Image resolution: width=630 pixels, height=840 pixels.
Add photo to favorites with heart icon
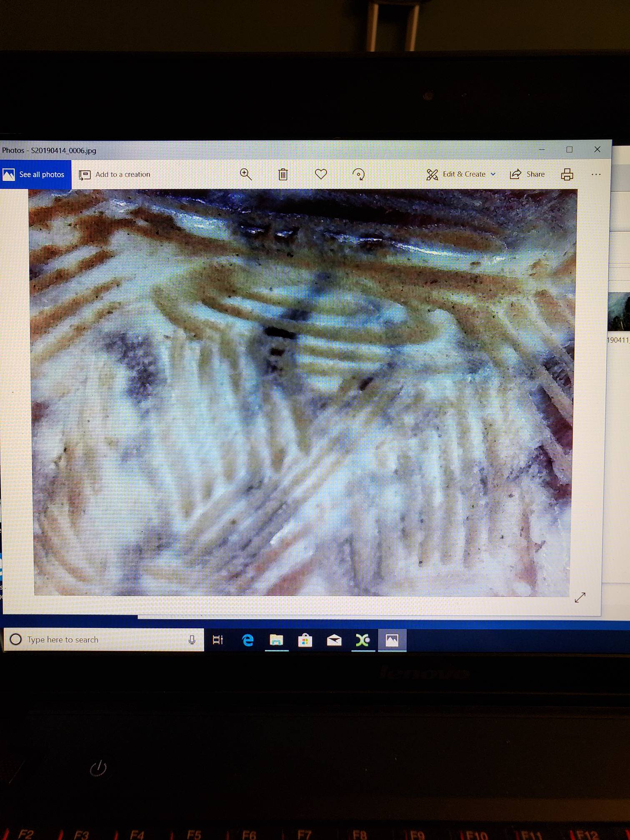pos(321,174)
